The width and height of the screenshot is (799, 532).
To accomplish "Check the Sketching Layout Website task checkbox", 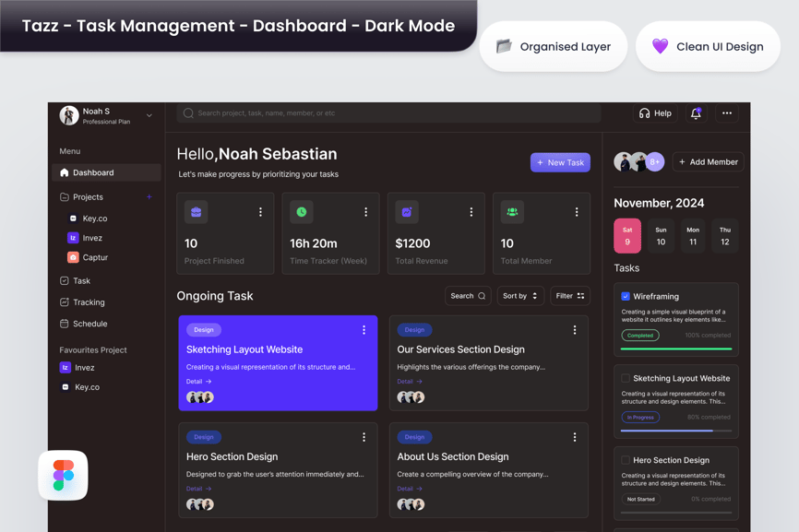I will 626,378.
